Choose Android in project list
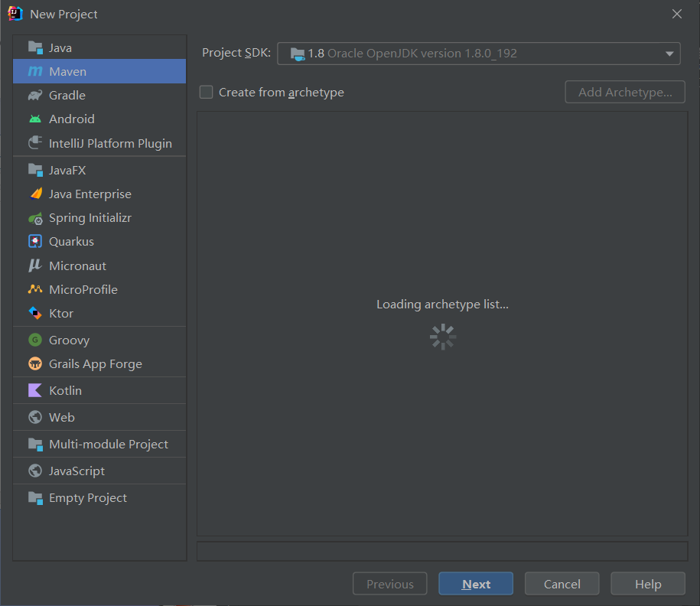The image size is (700, 606). [99, 119]
